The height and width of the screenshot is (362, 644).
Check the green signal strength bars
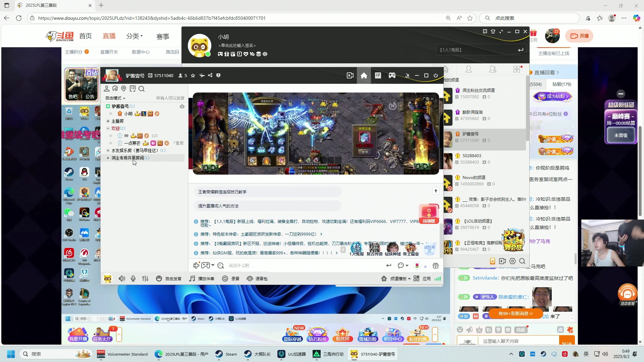[438, 279]
